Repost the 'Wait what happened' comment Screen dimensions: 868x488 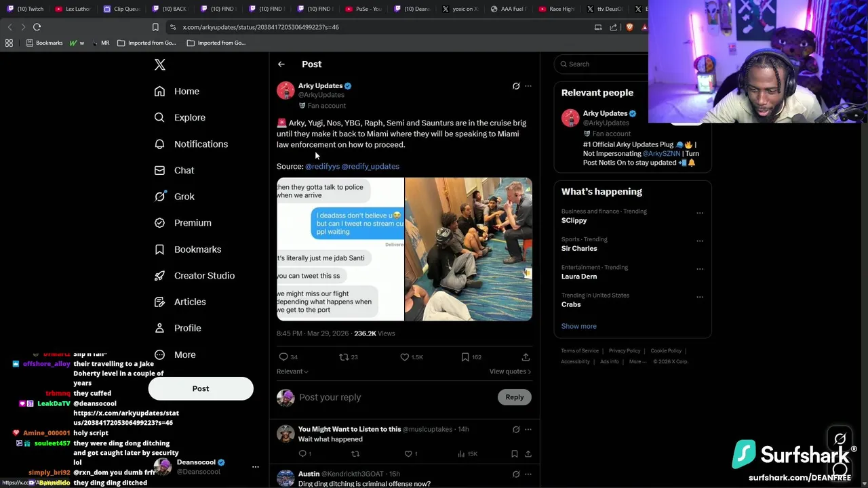[x=355, y=454]
